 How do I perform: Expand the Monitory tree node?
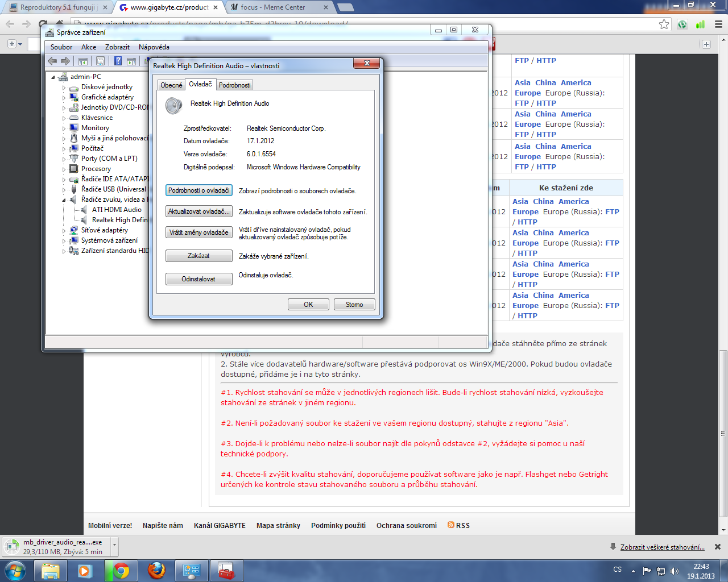pyautogui.click(x=64, y=128)
